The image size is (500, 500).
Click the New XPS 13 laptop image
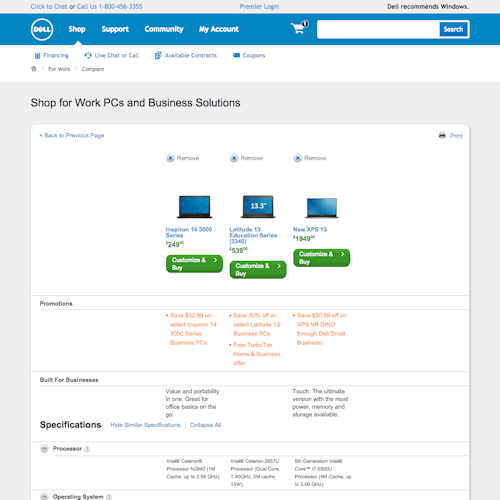coord(322,208)
